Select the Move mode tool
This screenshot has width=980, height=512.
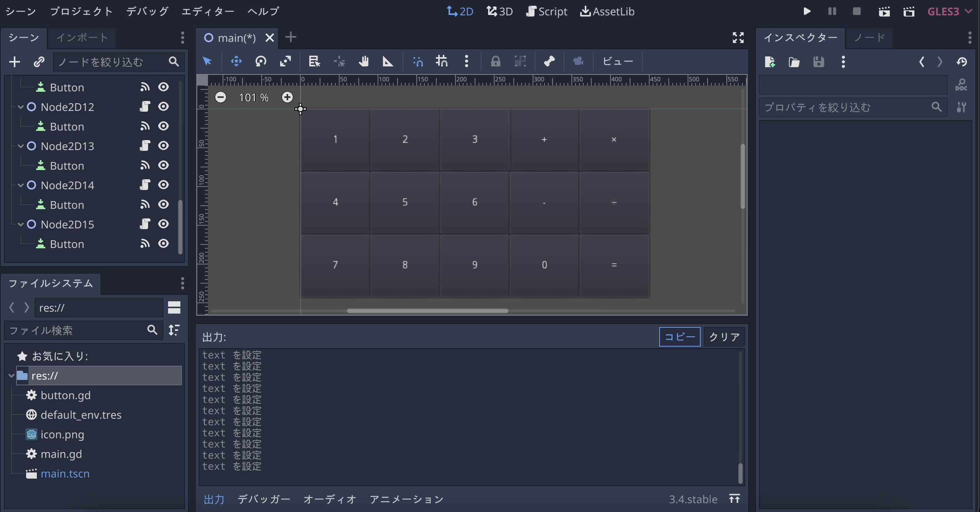point(236,61)
